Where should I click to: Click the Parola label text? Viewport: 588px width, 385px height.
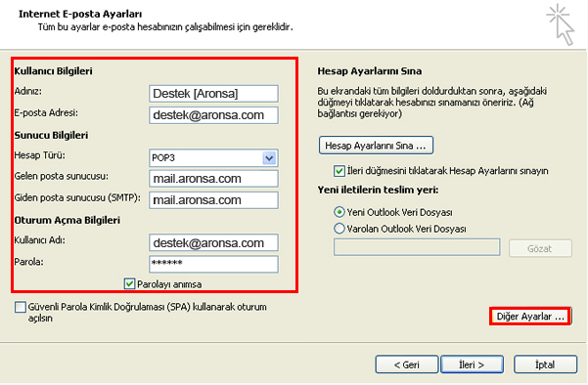pyautogui.click(x=28, y=262)
